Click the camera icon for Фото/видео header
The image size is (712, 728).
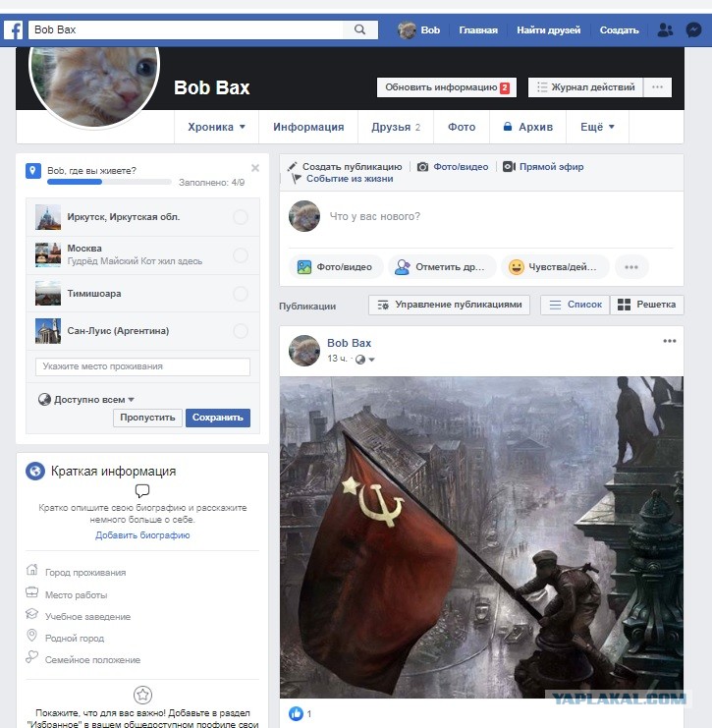(422, 167)
